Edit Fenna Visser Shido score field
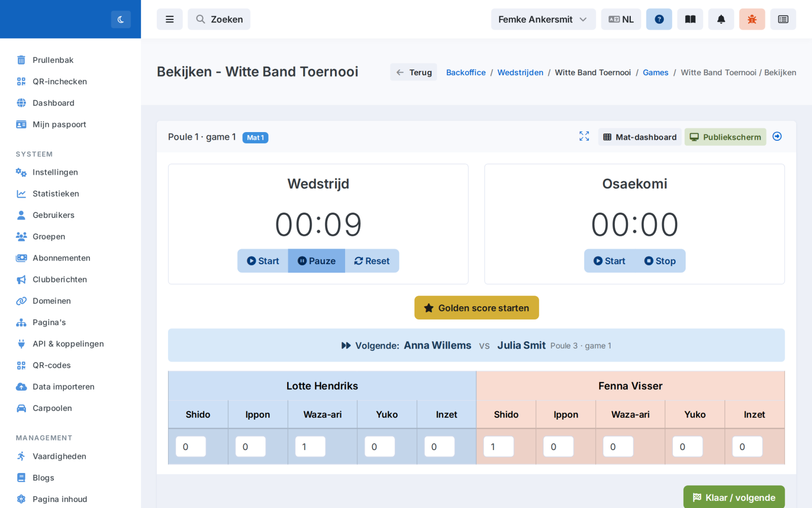The image size is (812, 508). (x=499, y=447)
